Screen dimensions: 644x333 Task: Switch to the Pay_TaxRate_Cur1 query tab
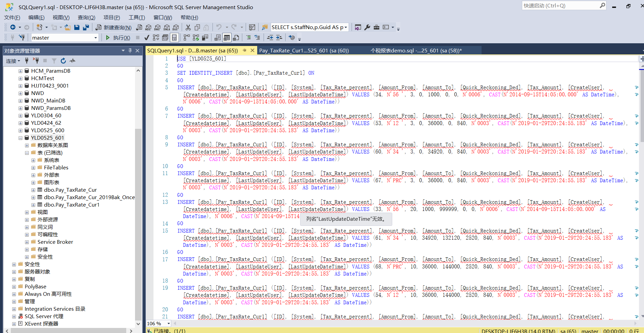pos(304,50)
